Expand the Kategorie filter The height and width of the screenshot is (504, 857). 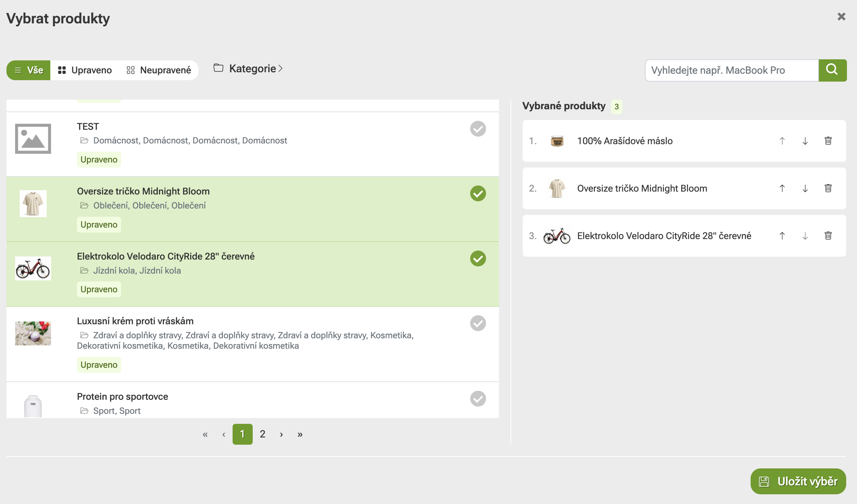(x=248, y=68)
